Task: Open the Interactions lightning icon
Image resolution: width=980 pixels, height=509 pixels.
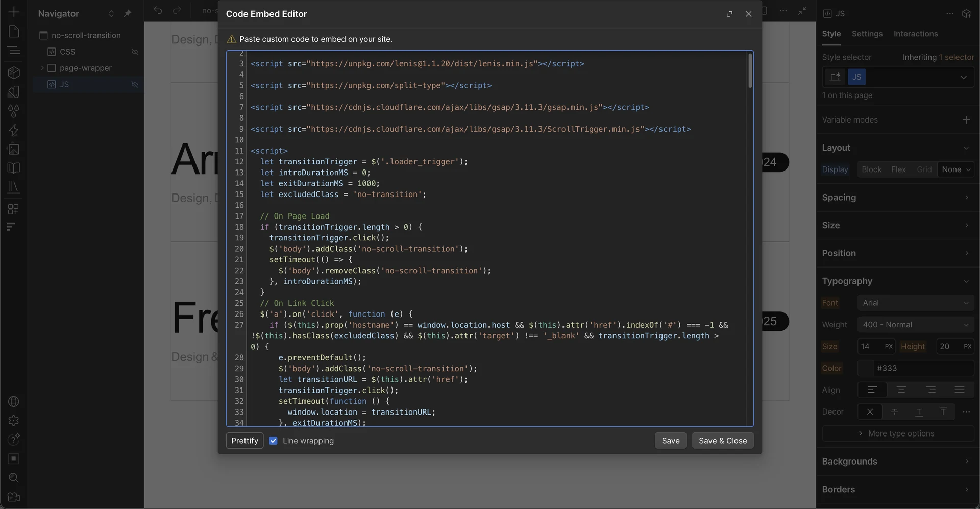Action: tap(14, 130)
